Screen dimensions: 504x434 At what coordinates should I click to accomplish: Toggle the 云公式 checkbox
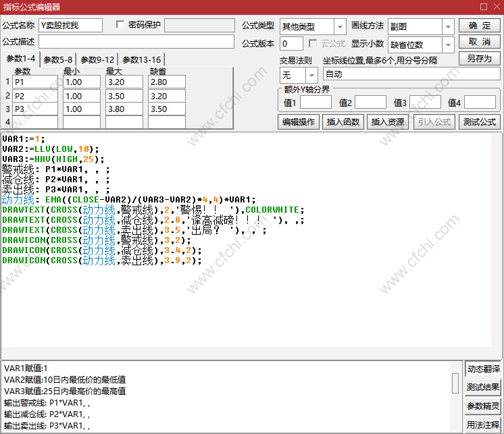[312, 43]
